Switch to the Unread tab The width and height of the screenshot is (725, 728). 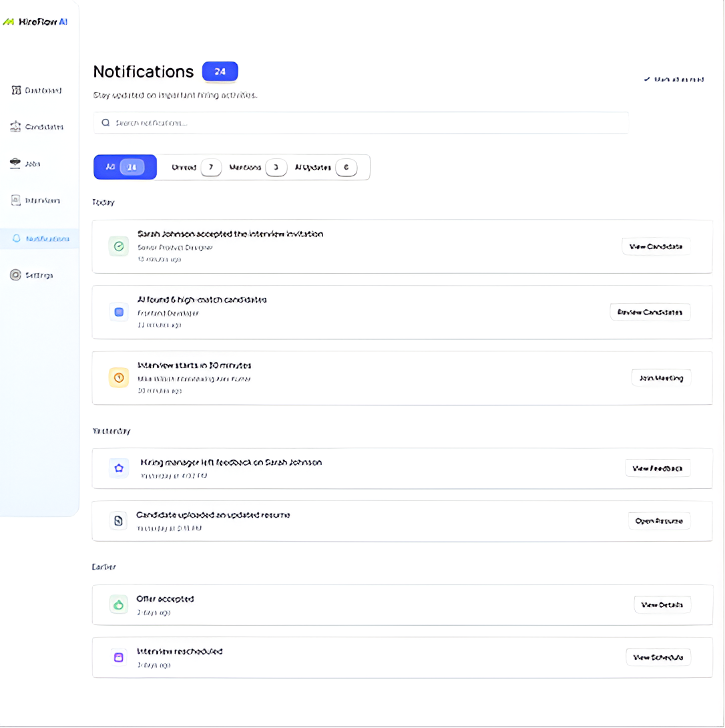point(196,167)
